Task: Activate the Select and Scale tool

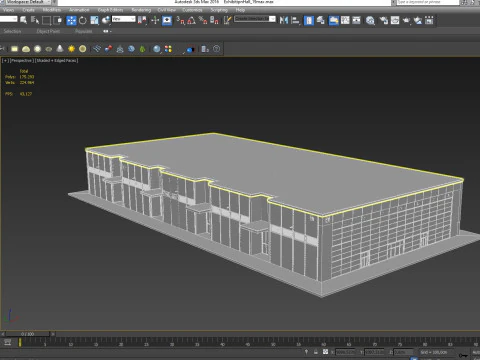Action: (x=94, y=20)
